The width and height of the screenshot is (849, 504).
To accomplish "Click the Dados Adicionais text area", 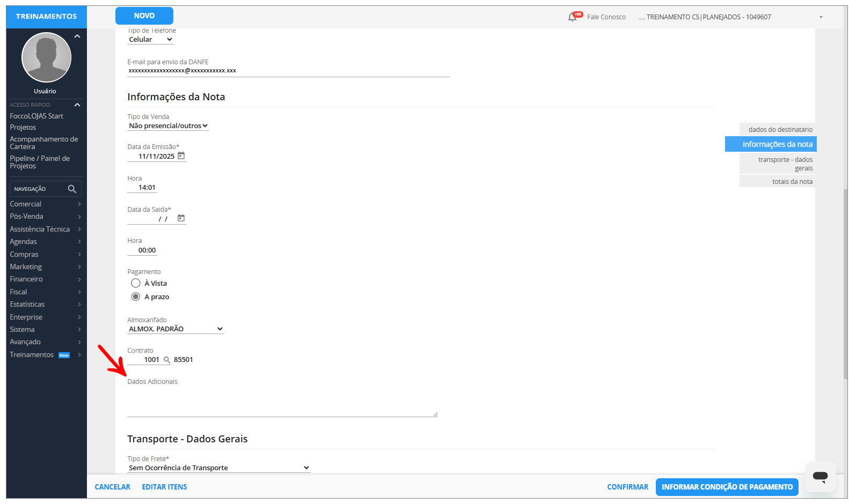I will click(x=282, y=402).
